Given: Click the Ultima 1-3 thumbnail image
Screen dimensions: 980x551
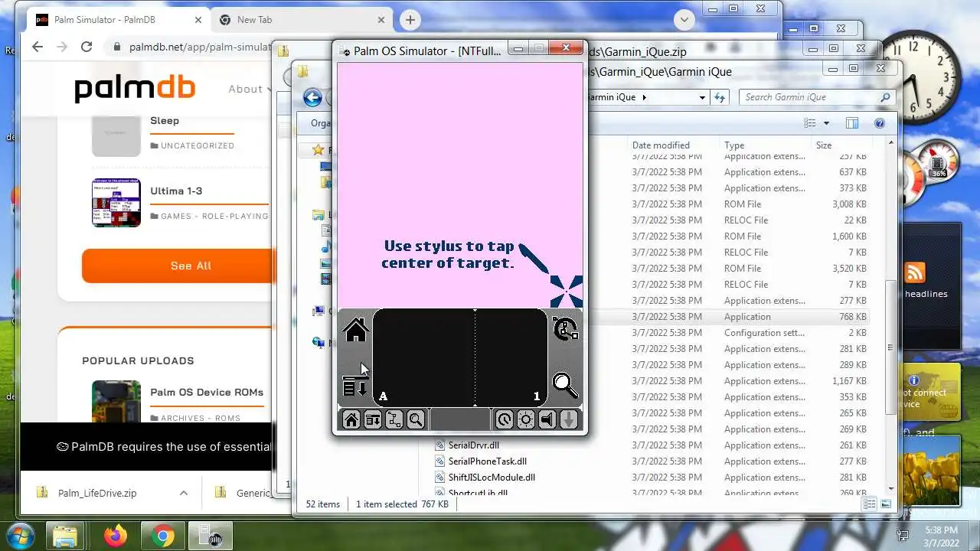Looking at the screenshot, I should (116, 203).
